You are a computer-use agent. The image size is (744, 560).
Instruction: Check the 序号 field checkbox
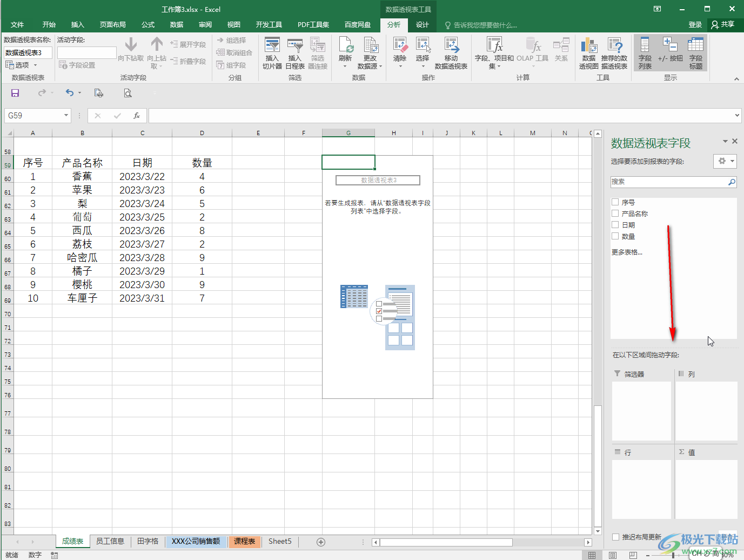click(615, 202)
